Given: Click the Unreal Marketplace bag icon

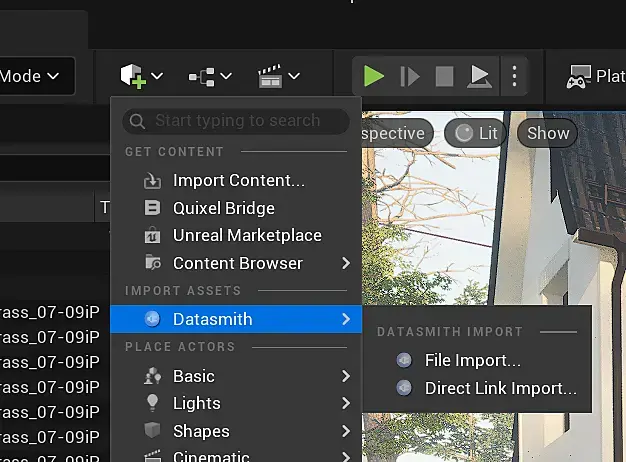Looking at the screenshot, I should pos(152,235).
